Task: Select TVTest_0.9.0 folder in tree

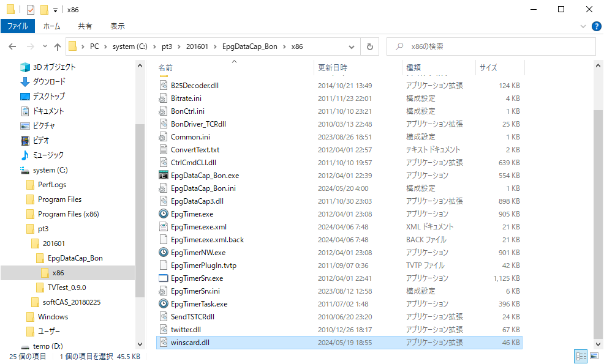Action: tap(67, 288)
